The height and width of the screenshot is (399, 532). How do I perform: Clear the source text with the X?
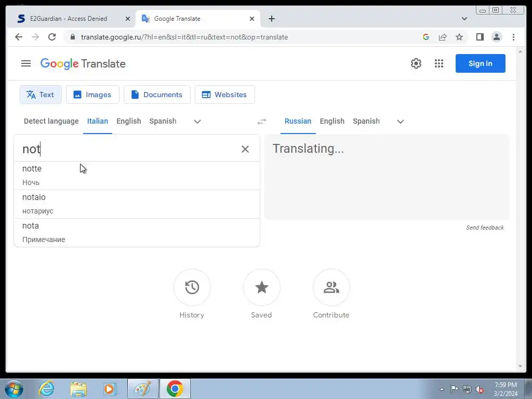(x=245, y=149)
